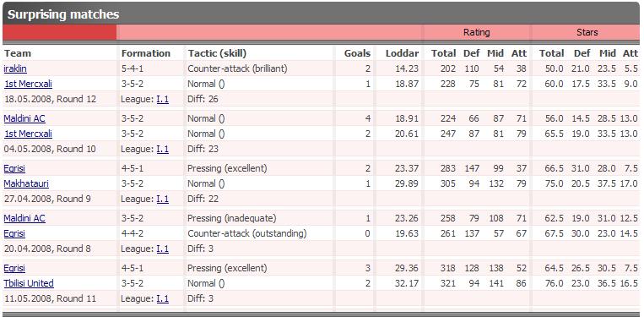Open the Makhatauri team link
644x317 pixels.
click(x=26, y=183)
